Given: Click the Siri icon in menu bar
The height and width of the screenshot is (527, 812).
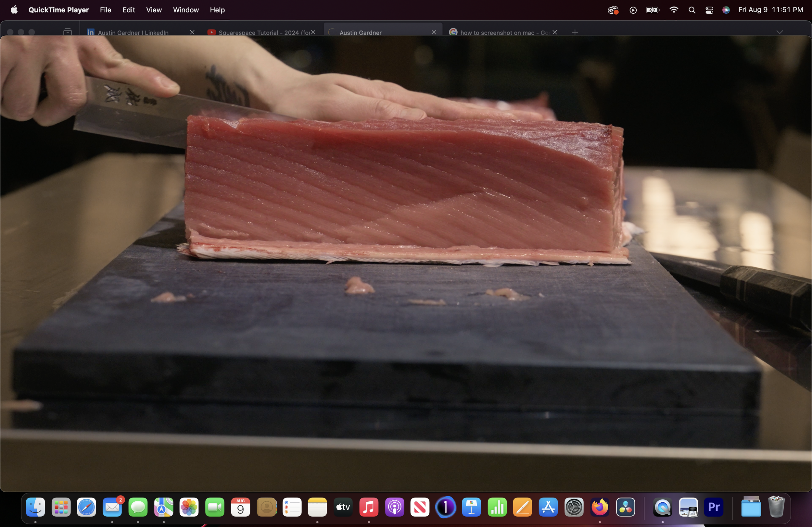Looking at the screenshot, I should (x=726, y=10).
